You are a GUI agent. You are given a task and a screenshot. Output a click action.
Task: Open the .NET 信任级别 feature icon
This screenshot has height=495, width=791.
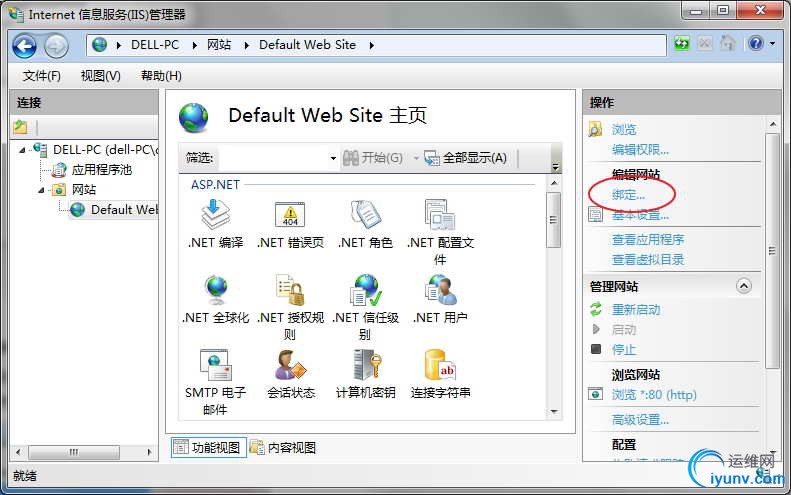(x=365, y=290)
